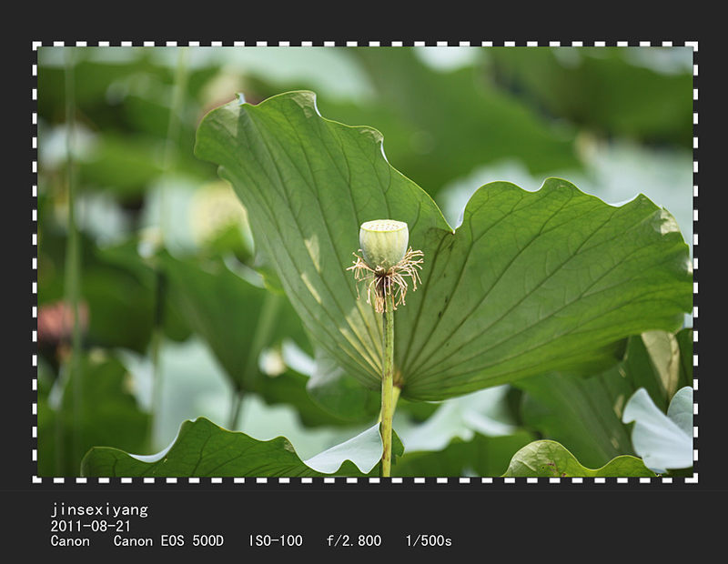The height and width of the screenshot is (564, 728).
Task: Click the aperture value 'f/2.800'
Action: (354, 540)
